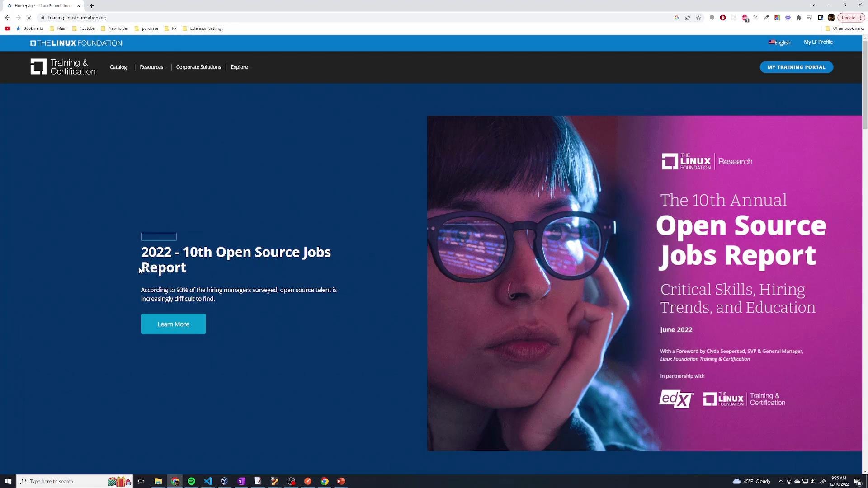Open the English language selector
The image size is (868, 488).
(779, 42)
